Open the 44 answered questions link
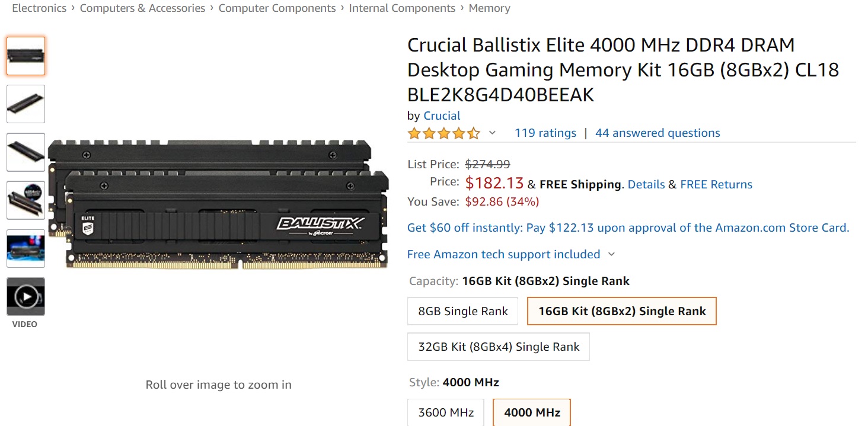Screen dimensions: 868x426 tap(658, 133)
